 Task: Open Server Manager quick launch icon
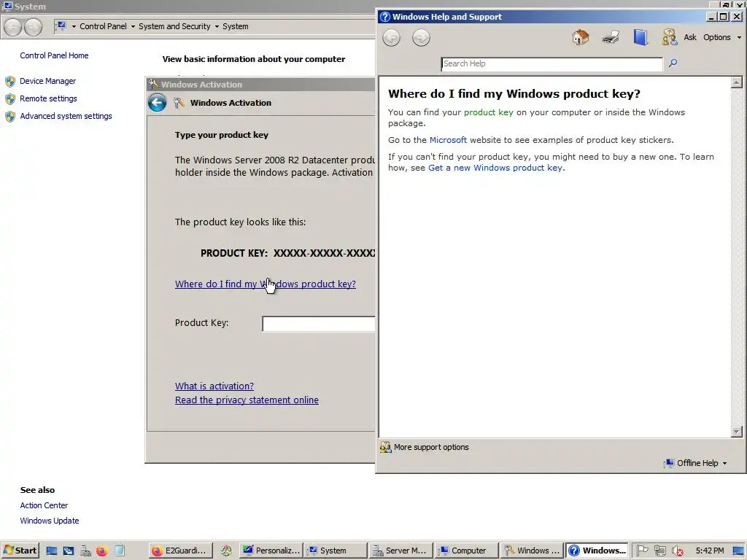point(85,551)
